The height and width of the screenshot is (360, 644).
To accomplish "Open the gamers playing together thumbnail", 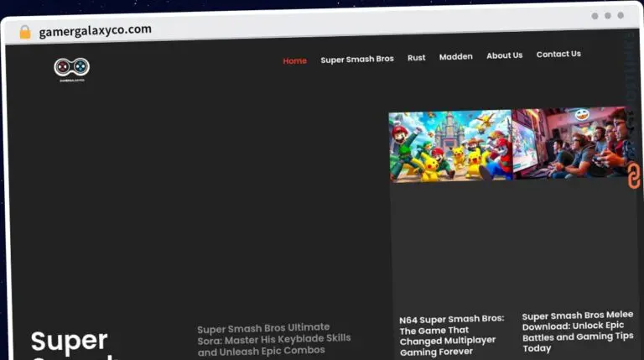I will point(569,143).
